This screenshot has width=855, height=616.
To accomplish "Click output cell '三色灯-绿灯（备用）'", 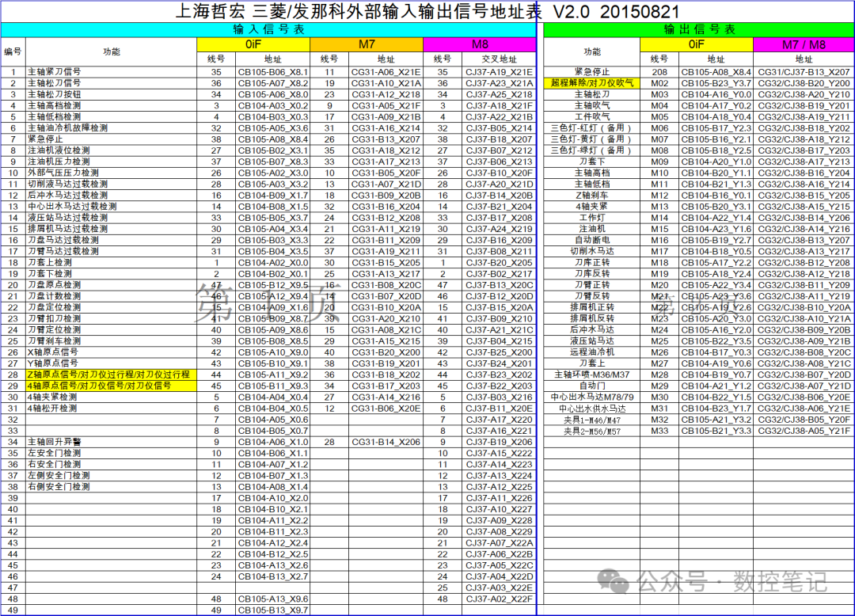I will 592,150.
